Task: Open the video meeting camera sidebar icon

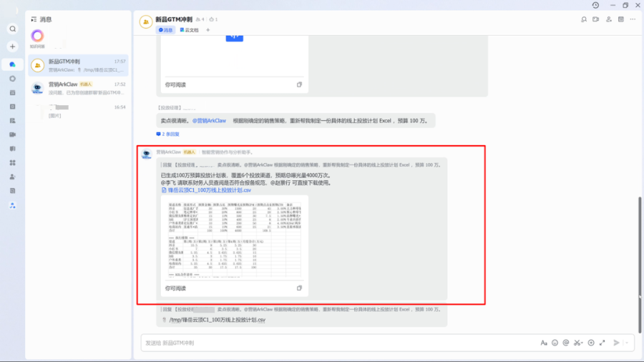Action: 13,134
